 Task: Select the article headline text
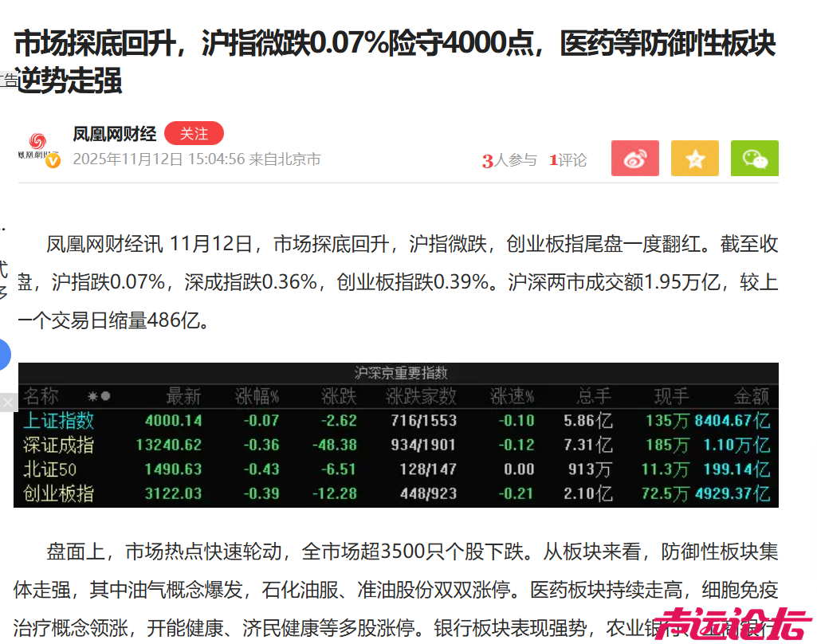395,61
